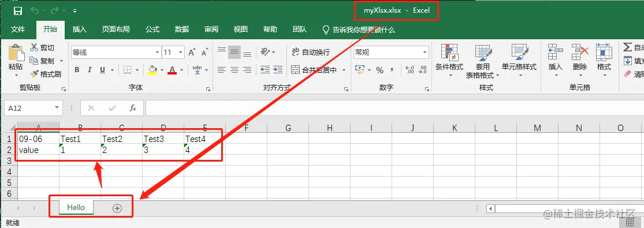Expand the 对齐方式 group dialog launcher
Viewport: 644px width, 228px height.
tap(346, 89)
